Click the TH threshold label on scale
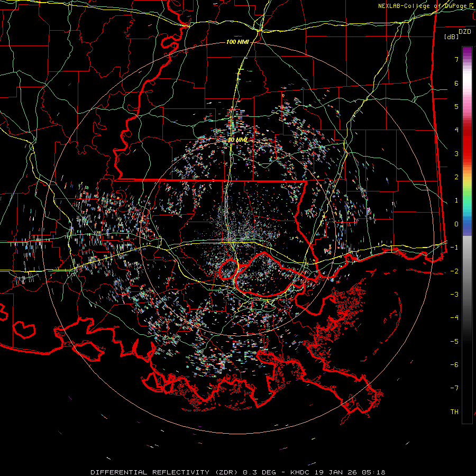Viewport: 476px width, 476px height. pyautogui.click(x=454, y=412)
